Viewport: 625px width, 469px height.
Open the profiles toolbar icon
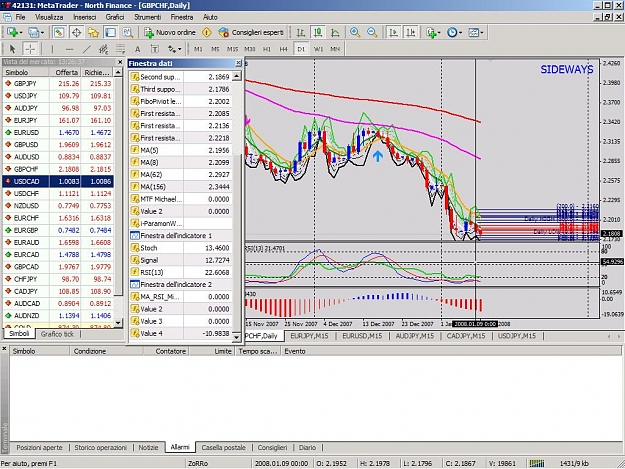point(36,33)
